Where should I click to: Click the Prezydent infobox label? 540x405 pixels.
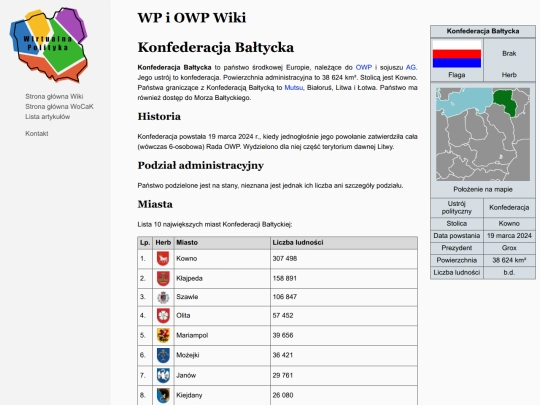click(457, 248)
